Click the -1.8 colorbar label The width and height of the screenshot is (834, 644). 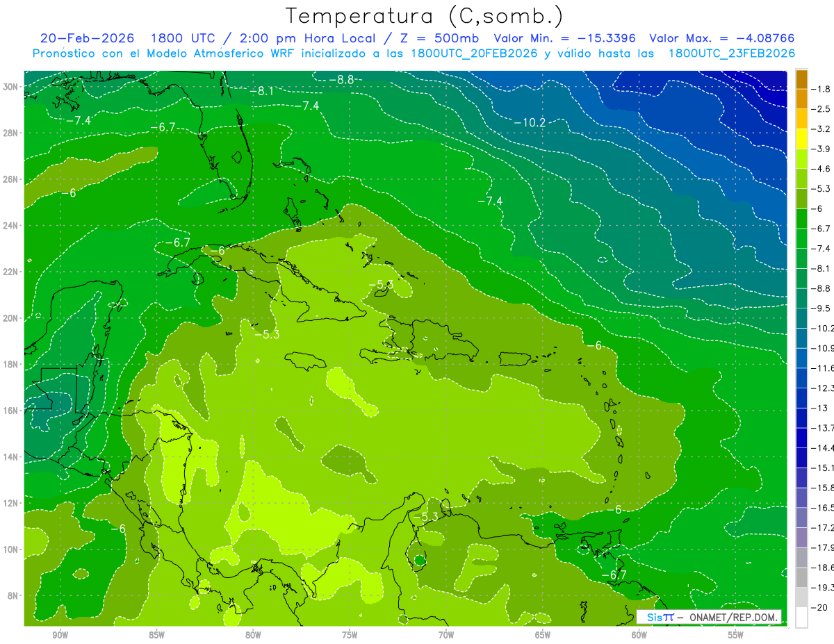tap(821, 89)
